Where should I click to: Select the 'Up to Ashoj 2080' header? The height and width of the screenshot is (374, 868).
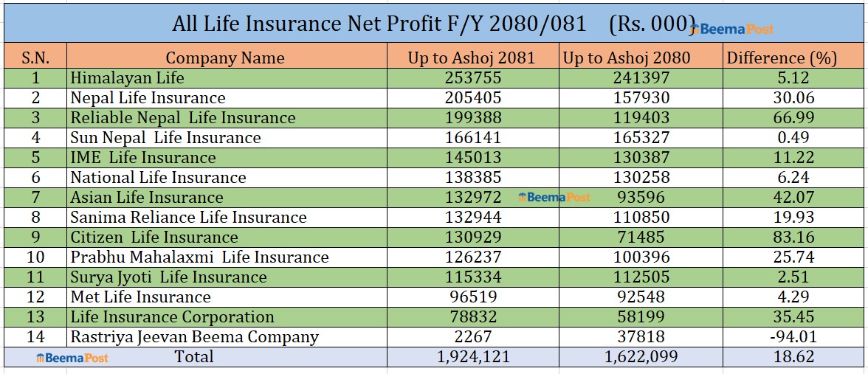[627, 58]
